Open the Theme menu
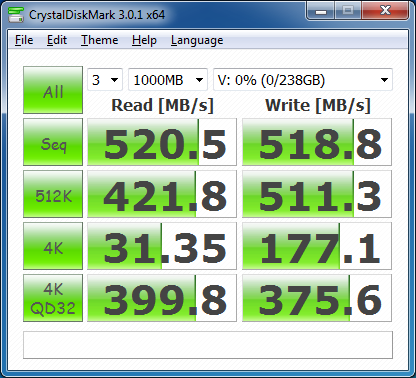This screenshot has width=416, height=378. click(99, 40)
